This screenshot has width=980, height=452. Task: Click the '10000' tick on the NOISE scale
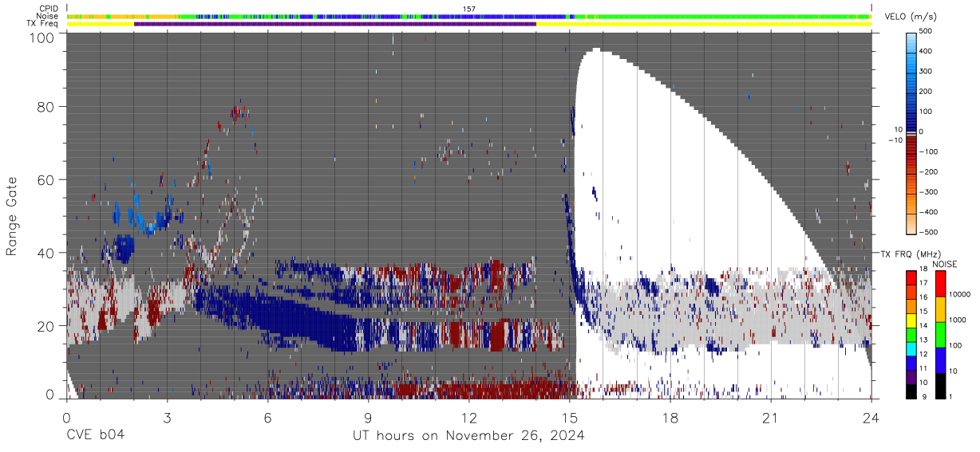[x=960, y=294]
